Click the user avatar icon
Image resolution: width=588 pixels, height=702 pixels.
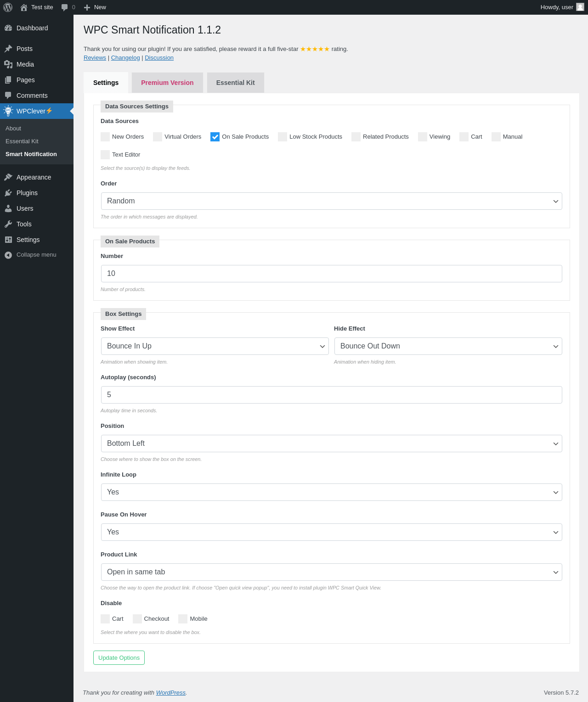coord(580,7)
